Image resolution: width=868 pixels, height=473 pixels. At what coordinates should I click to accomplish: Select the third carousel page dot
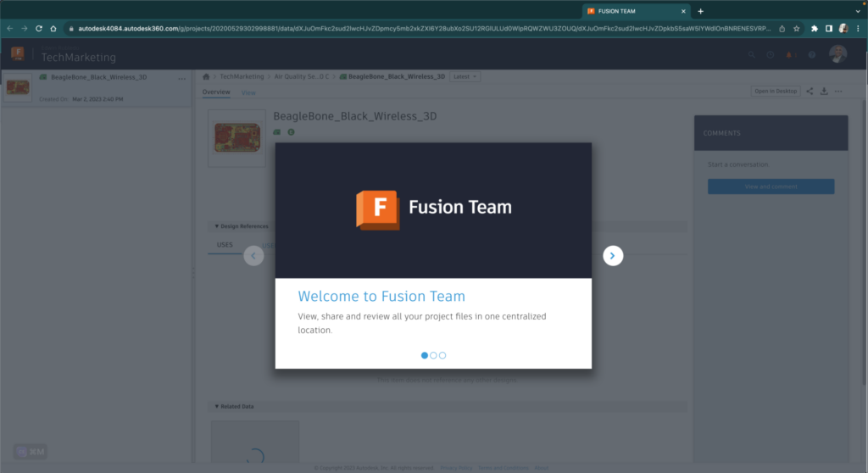point(442,355)
